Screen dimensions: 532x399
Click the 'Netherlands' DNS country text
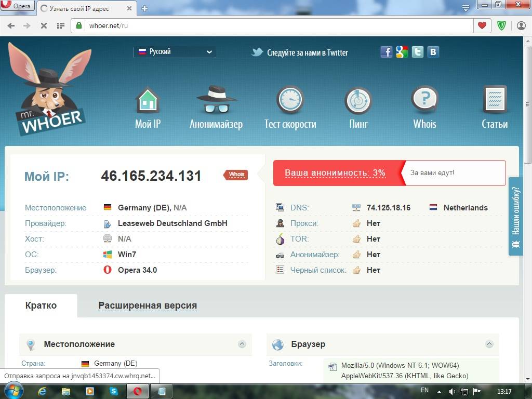pos(465,208)
